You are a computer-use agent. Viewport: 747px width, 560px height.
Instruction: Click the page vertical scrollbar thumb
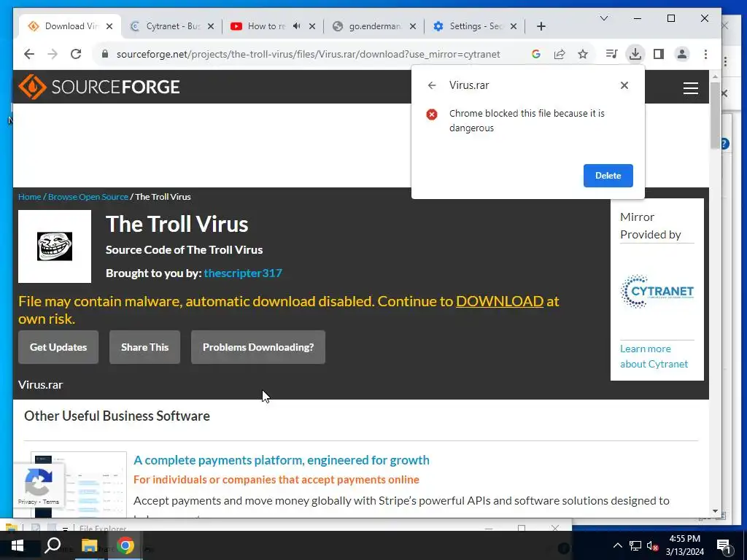click(715, 114)
